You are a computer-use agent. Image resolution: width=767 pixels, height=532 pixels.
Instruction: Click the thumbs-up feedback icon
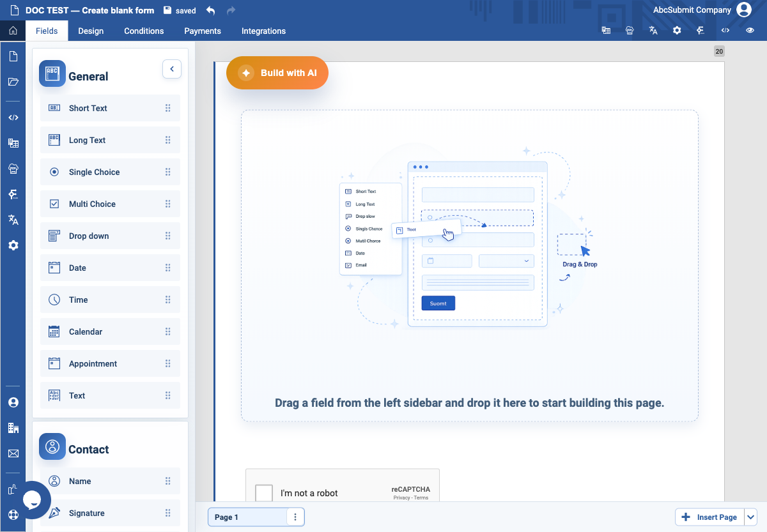tap(12, 489)
